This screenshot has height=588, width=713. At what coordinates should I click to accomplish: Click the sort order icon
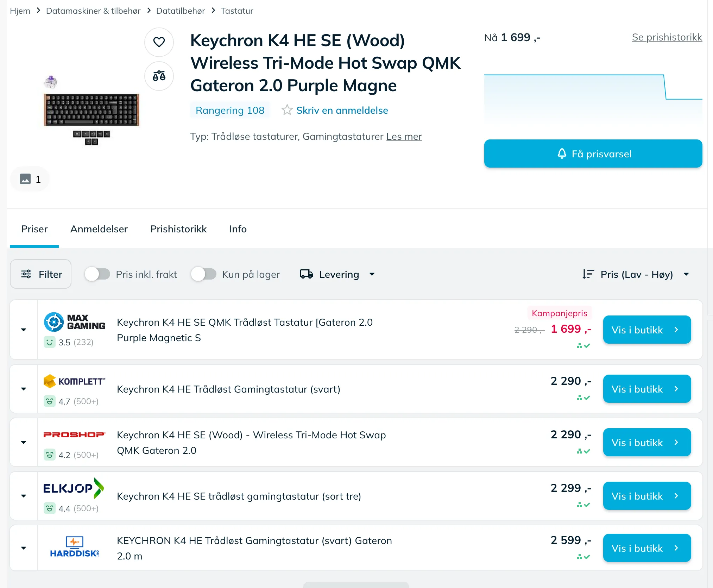pyautogui.click(x=588, y=274)
